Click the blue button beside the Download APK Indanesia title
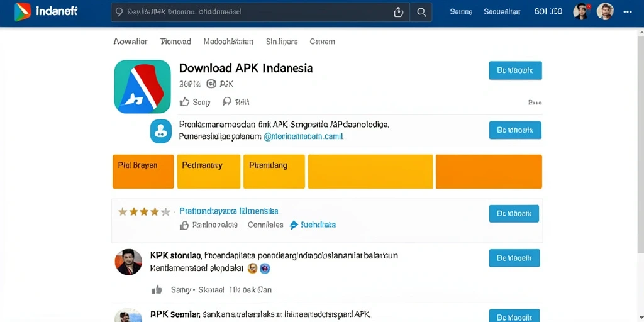 [515, 70]
